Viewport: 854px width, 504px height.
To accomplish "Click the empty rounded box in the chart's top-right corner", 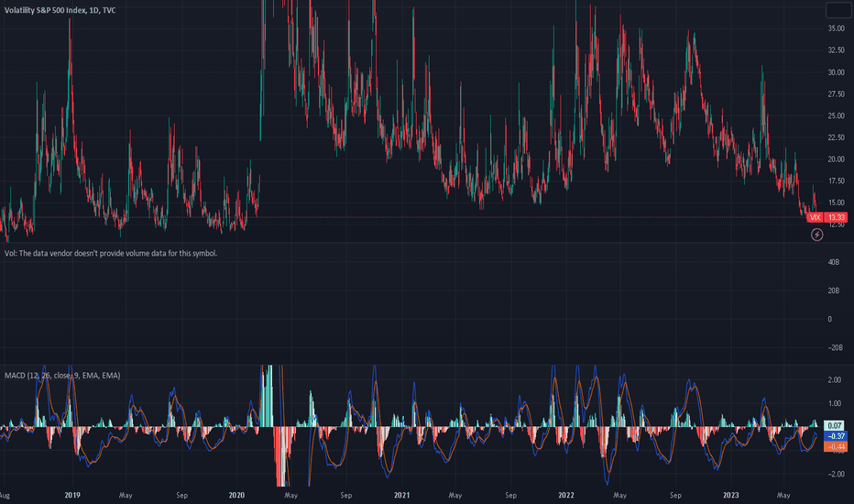I will click(x=838, y=10).
